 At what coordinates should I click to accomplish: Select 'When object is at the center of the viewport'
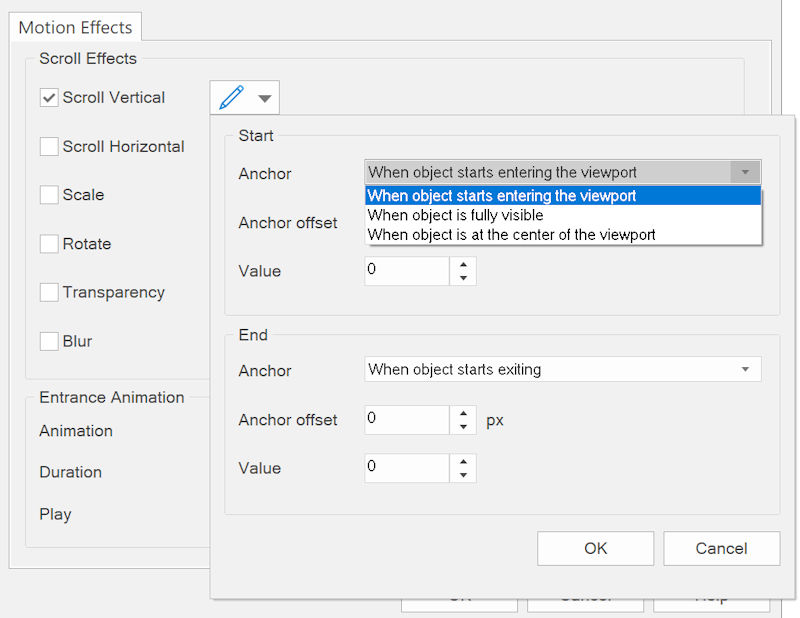tap(511, 235)
